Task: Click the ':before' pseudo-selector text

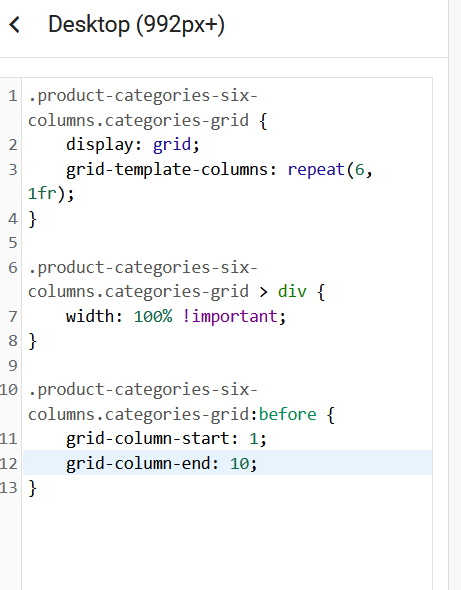Action: coord(283,414)
